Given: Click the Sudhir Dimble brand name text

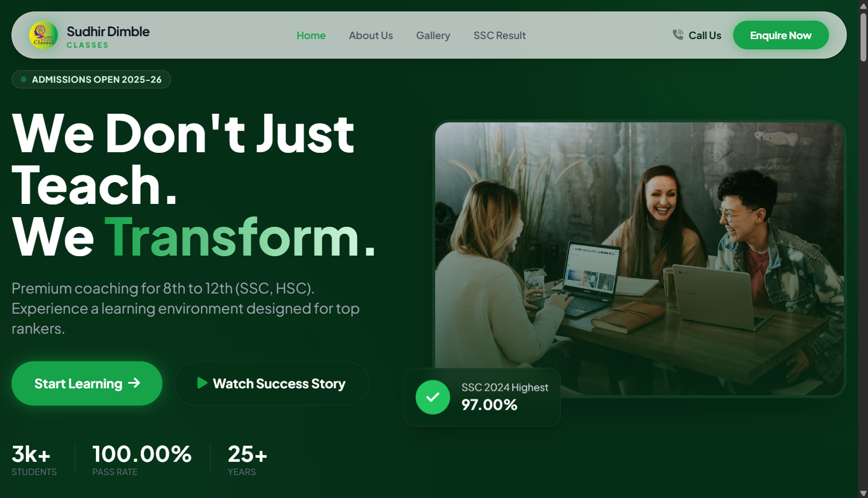Looking at the screenshot, I should [108, 32].
